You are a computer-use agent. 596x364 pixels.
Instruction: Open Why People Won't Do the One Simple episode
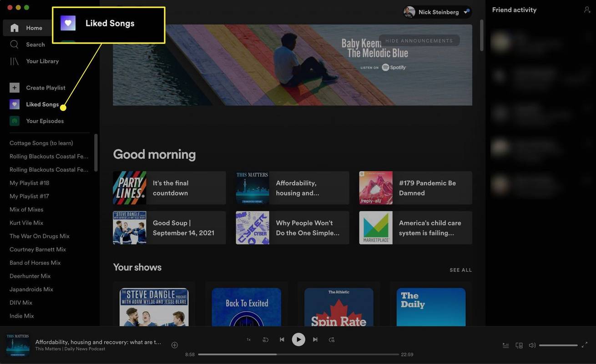click(x=293, y=227)
